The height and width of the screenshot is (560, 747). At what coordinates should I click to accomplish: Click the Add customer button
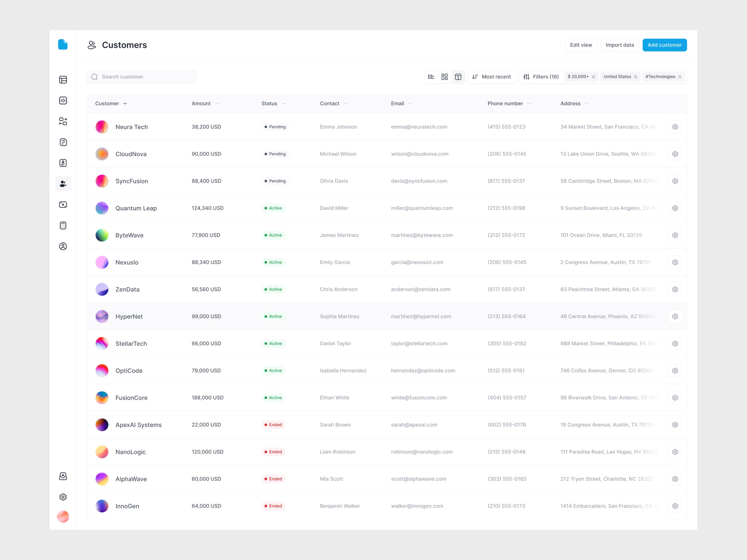click(x=665, y=45)
